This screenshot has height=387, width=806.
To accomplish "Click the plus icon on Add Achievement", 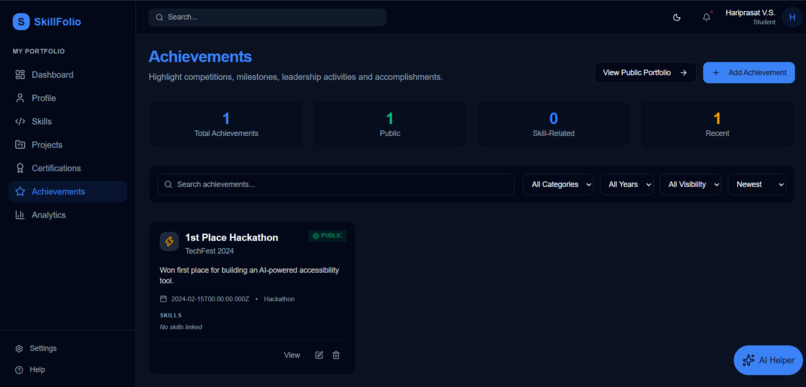I will (716, 72).
